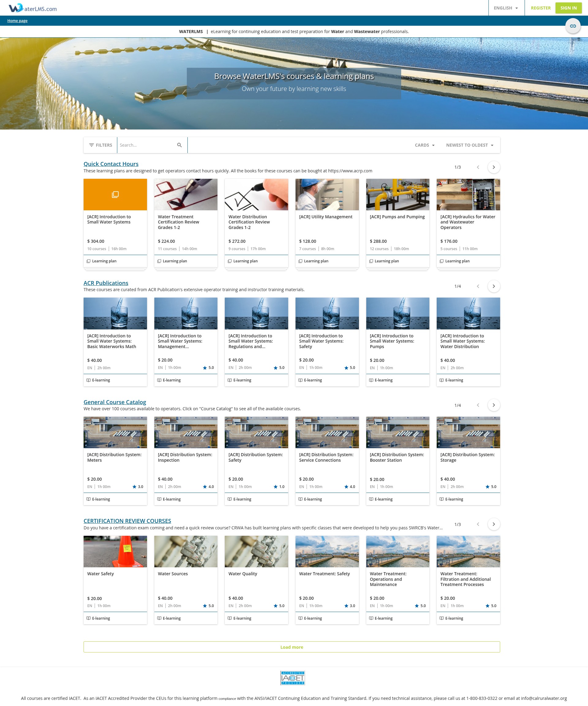The width and height of the screenshot is (588, 706).
Task: Click the 12 courses label on Pumps card
Action: point(379,249)
